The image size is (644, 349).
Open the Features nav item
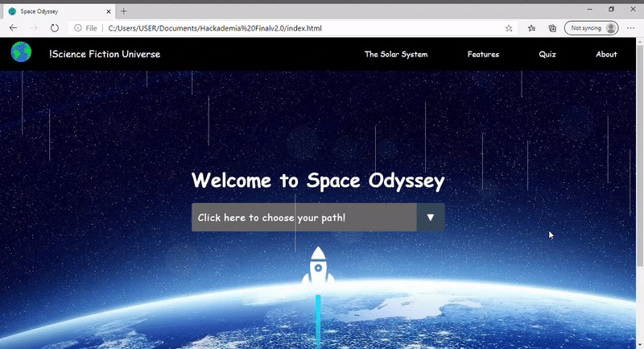pos(483,54)
